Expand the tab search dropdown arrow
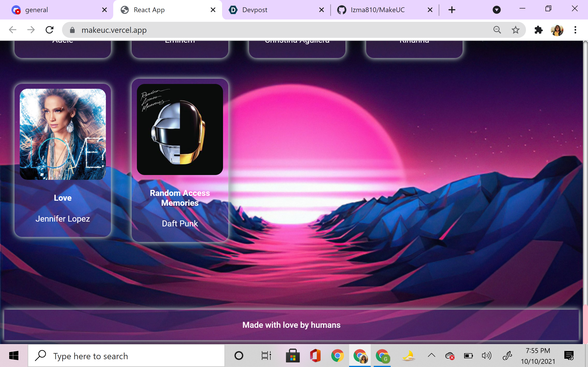The height and width of the screenshot is (367, 588). [x=496, y=10]
